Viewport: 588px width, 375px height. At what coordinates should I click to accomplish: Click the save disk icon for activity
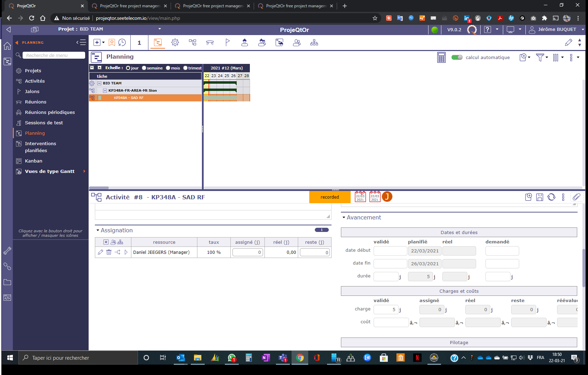click(539, 197)
